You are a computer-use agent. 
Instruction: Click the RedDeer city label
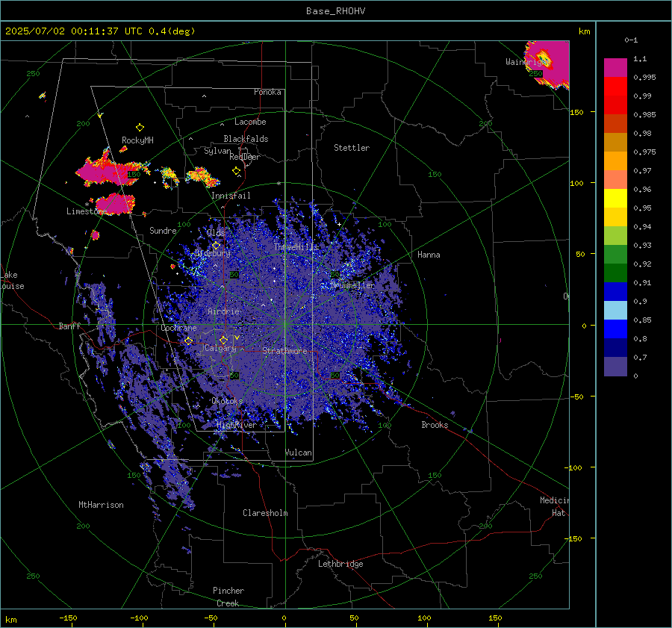pos(245,157)
